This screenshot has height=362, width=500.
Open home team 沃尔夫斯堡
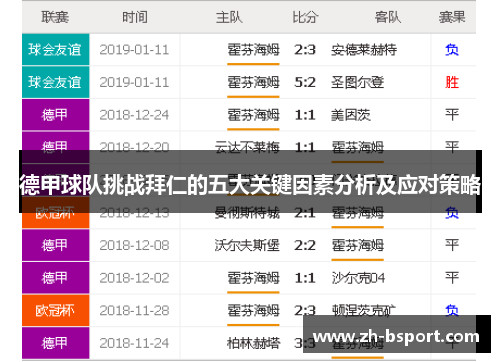click(x=247, y=245)
